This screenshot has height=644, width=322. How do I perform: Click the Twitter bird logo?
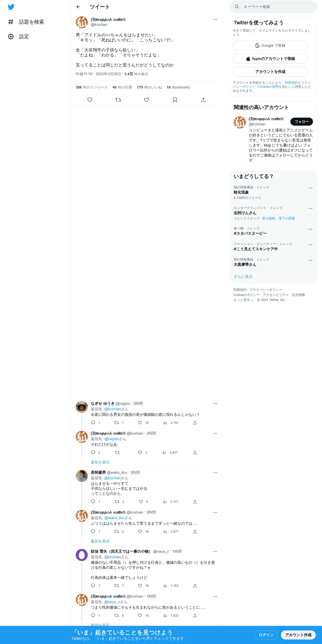click(x=11, y=7)
